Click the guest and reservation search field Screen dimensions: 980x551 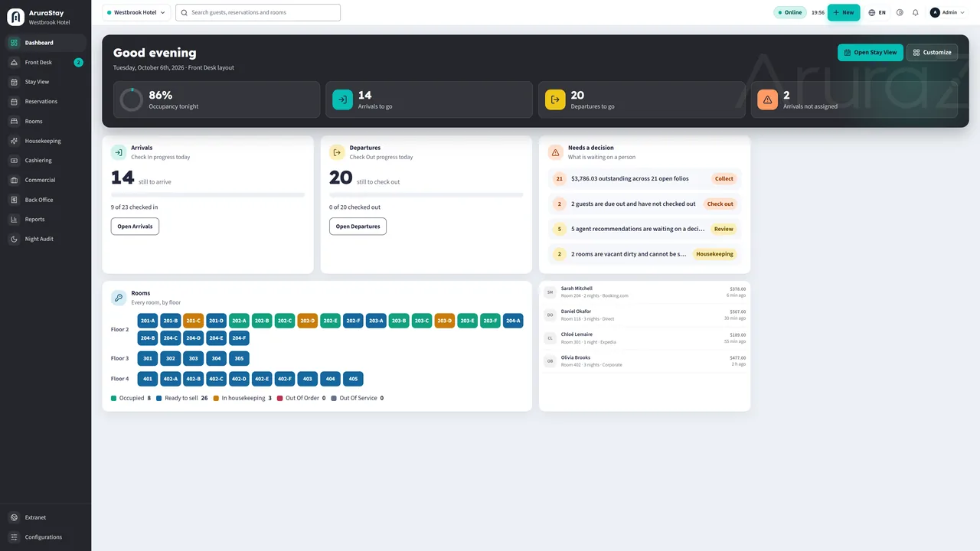click(258, 12)
